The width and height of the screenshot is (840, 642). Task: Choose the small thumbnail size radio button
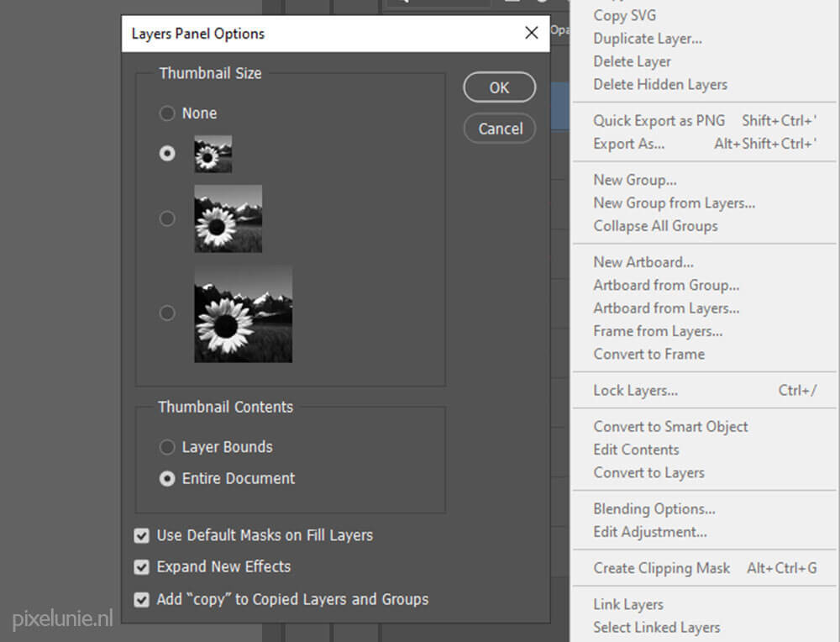tap(167, 154)
